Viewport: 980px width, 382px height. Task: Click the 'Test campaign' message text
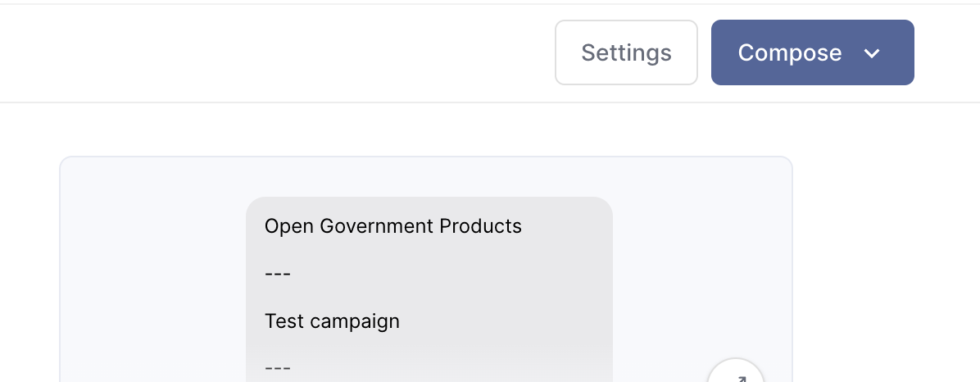332,321
